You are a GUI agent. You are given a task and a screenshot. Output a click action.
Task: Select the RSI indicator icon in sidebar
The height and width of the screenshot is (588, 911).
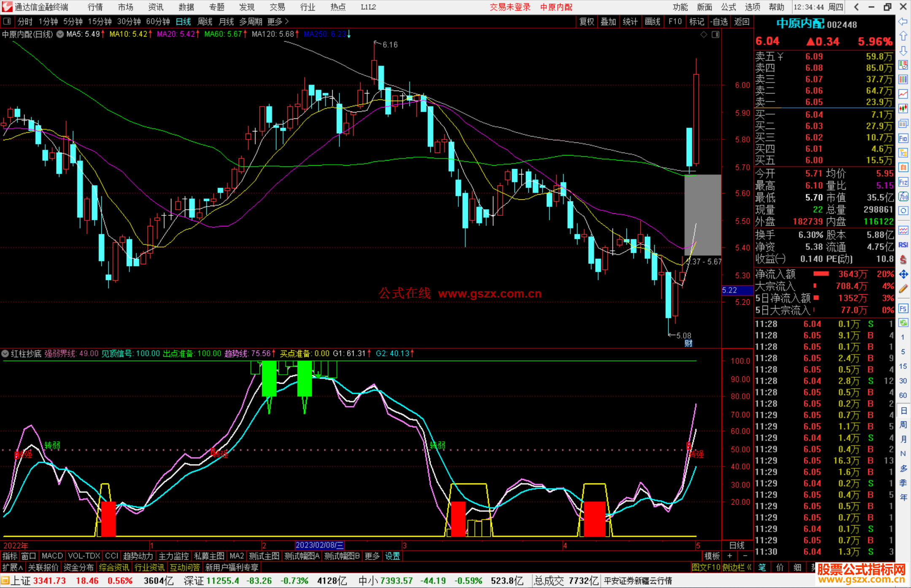[x=903, y=245]
